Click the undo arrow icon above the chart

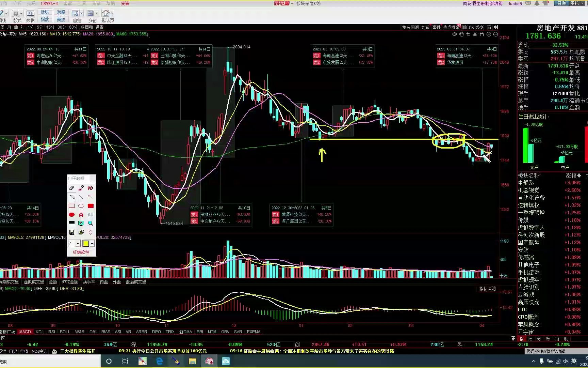[468, 34]
